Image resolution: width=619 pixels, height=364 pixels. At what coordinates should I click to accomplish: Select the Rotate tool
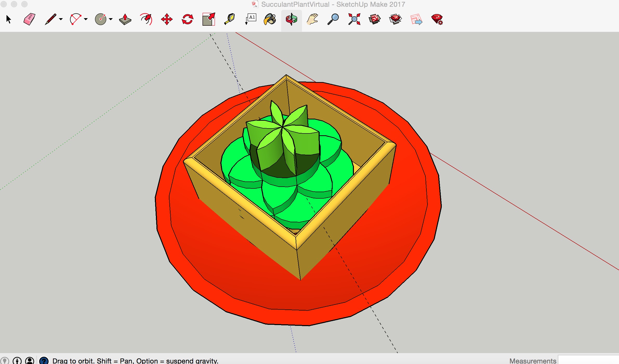(187, 19)
